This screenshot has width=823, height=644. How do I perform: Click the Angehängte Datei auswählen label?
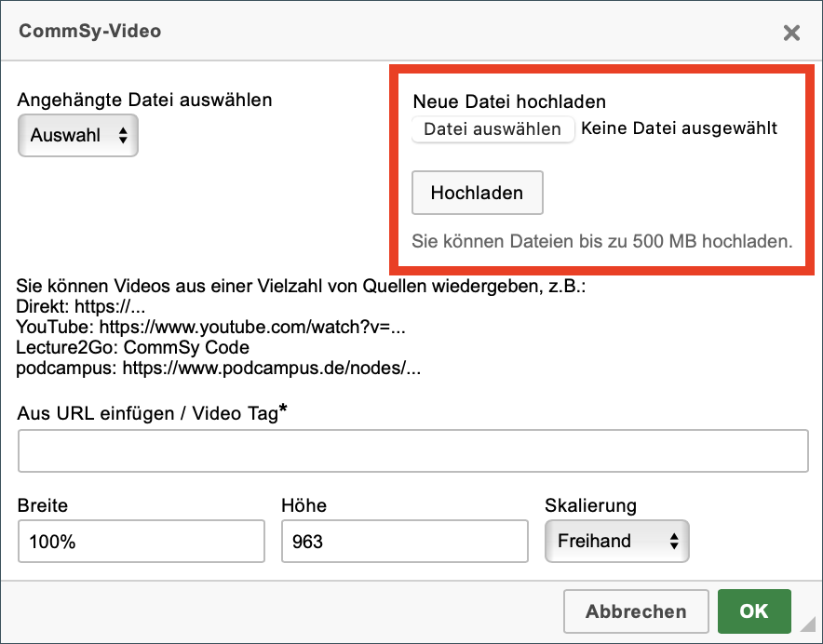click(145, 100)
